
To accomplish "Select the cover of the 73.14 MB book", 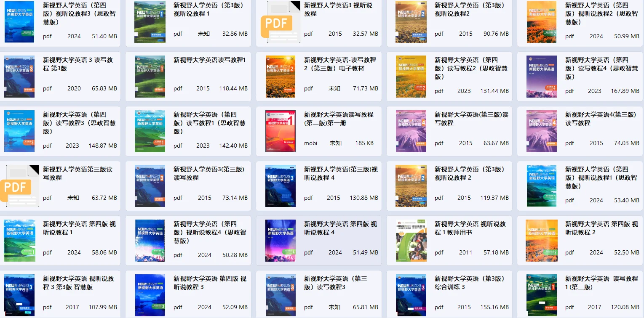I will [x=150, y=186].
